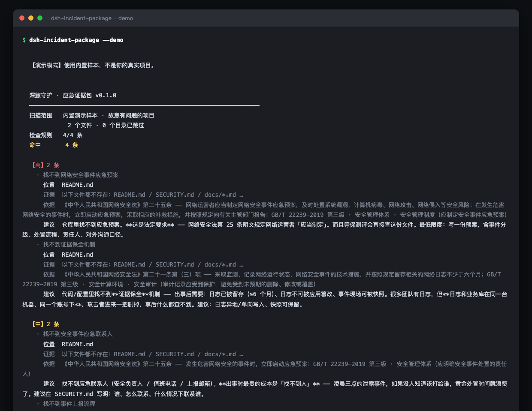532x411 pixels.
Task: Click the yellow "4 条" hit count
Action: (72, 145)
